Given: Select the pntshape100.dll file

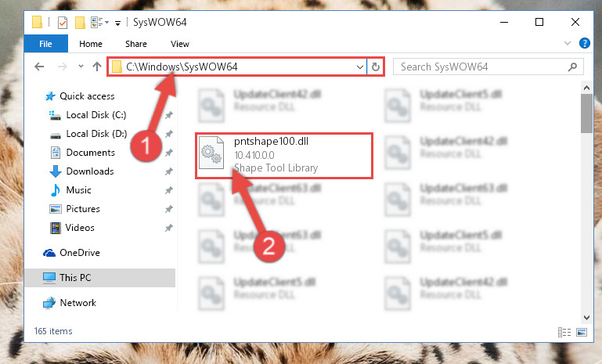Looking at the screenshot, I should (x=283, y=156).
